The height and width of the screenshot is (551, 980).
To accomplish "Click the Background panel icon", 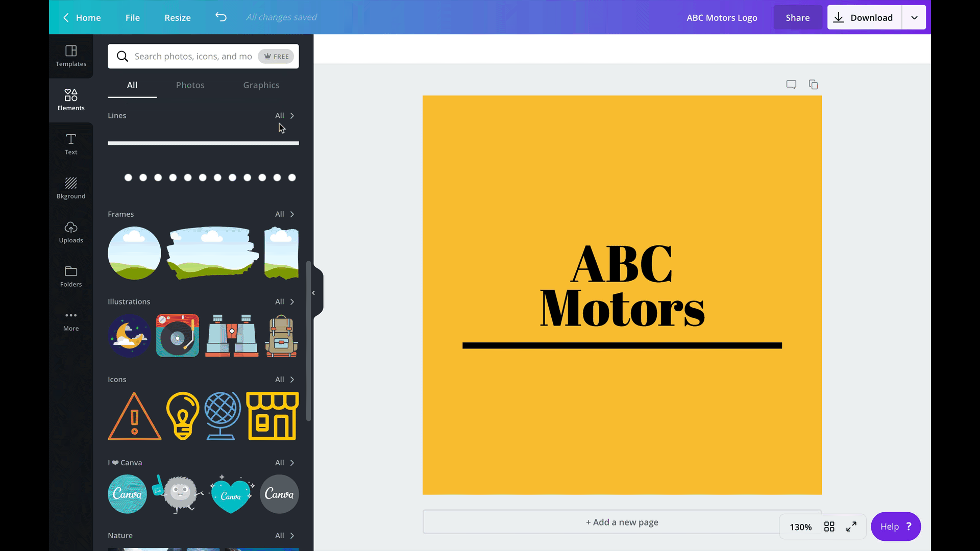I will click(x=70, y=188).
